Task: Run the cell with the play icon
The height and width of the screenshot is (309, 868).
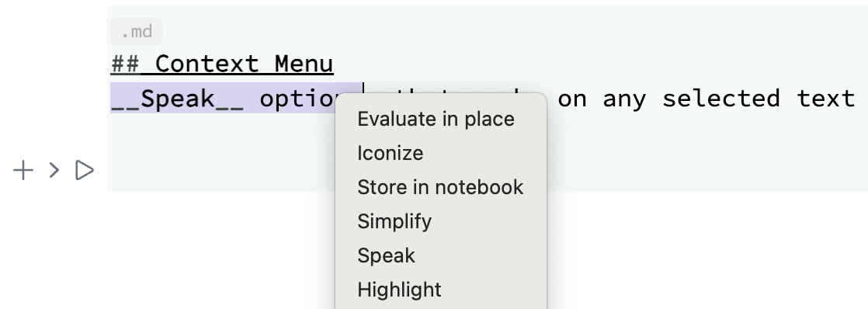Action: coord(84,171)
